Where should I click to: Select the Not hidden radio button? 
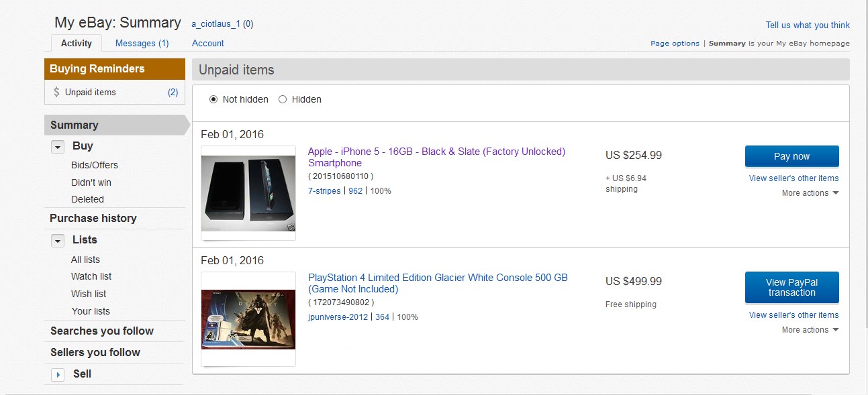213,99
